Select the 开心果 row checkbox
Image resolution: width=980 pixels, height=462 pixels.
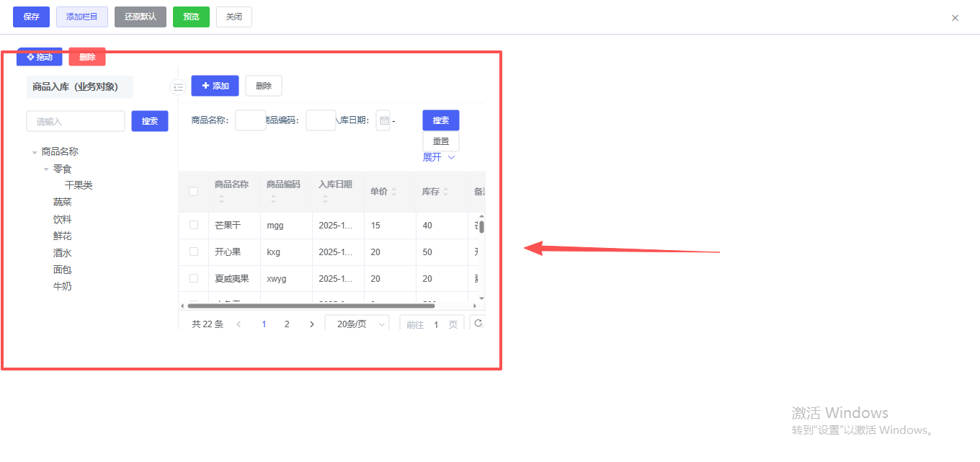click(x=193, y=252)
